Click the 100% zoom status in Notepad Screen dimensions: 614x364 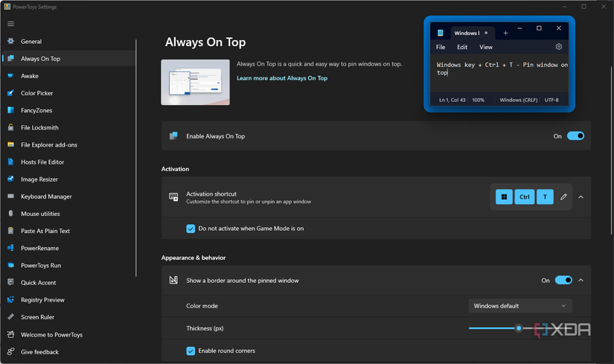point(478,100)
